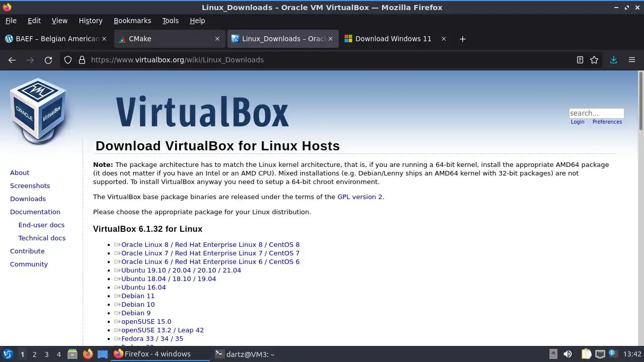
Task: Download Ubuntu 16.04 package
Action: click(x=143, y=287)
